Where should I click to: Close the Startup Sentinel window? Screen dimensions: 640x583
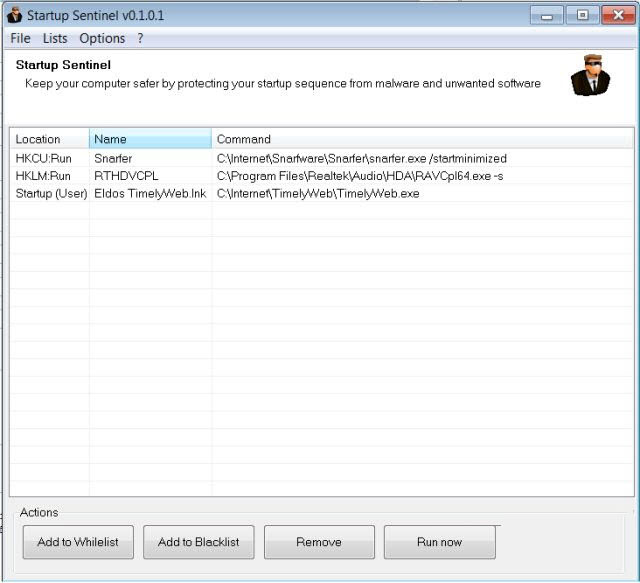click(618, 16)
